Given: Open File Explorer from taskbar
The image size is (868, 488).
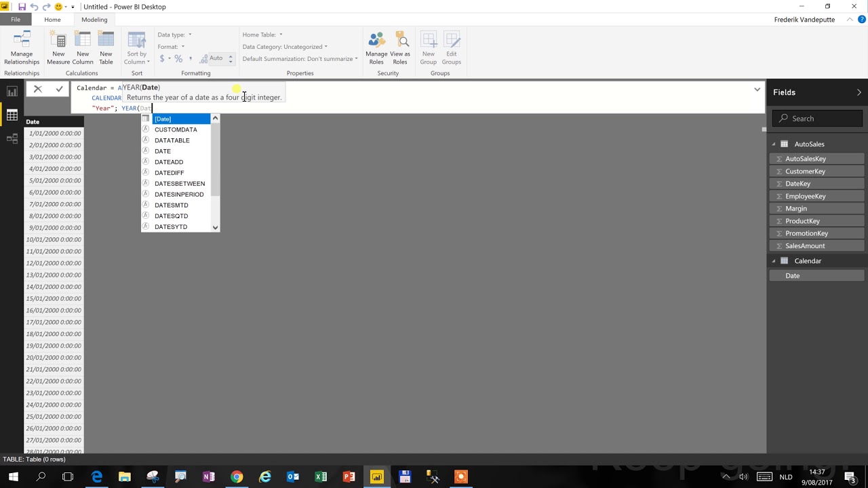Looking at the screenshot, I should pyautogui.click(x=125, y=476).
